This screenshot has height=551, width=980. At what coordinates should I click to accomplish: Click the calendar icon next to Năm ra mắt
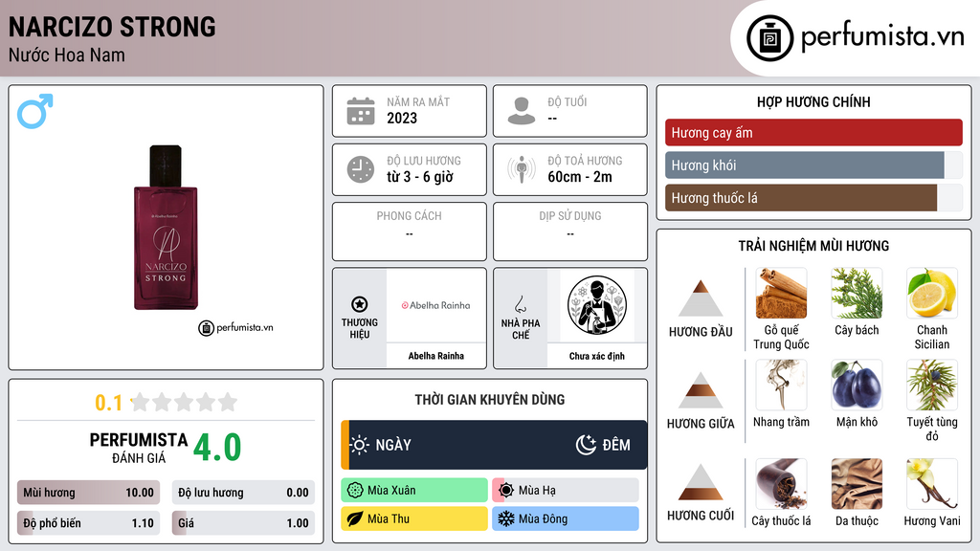pyautogui.click(x=361, y=111)
